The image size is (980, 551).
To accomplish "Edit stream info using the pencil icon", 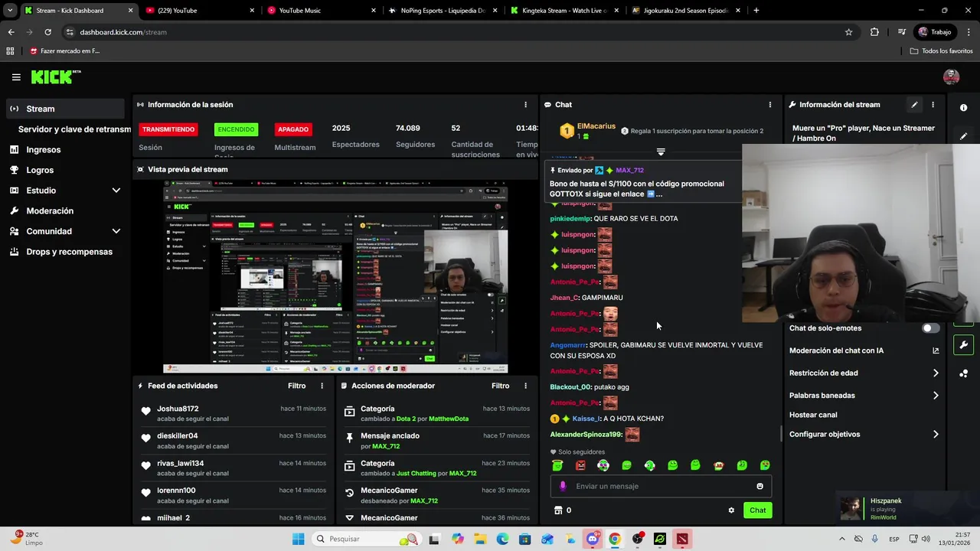I will pyautogui.click(x=914, y=105).
